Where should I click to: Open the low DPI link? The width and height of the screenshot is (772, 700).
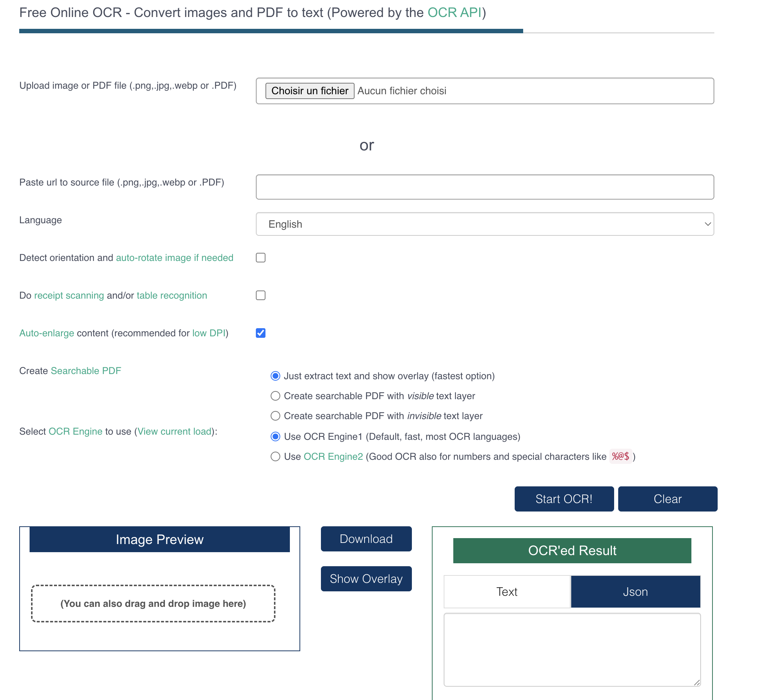point(209,333)
